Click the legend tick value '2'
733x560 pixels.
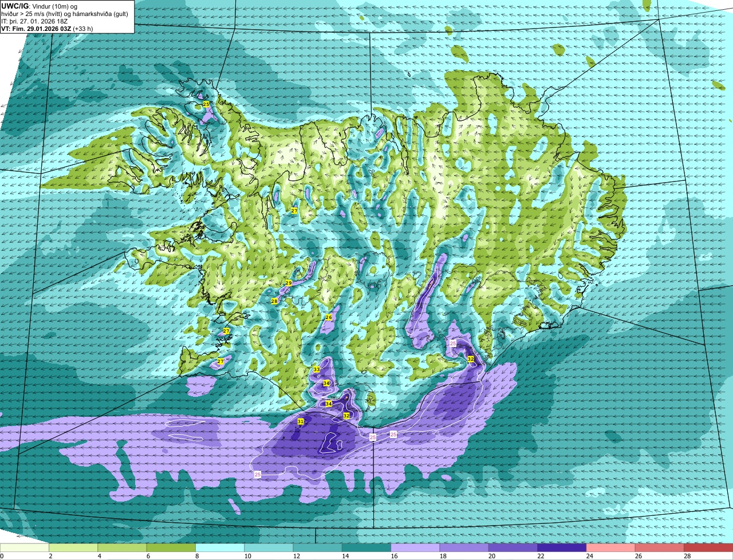(x=50, y=556)
